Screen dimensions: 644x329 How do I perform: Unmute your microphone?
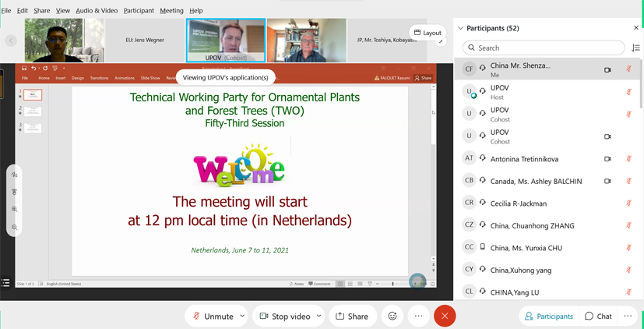(x=212, y=316)
